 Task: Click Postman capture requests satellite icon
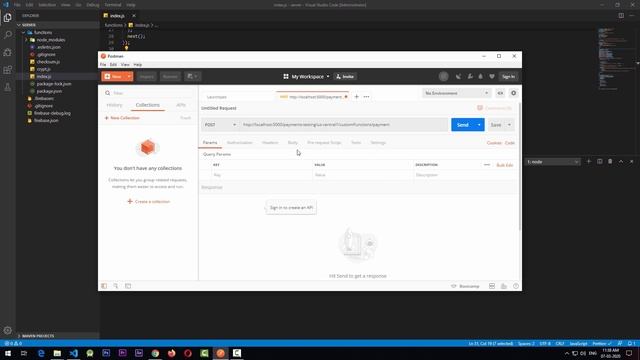tap(458, 77)
